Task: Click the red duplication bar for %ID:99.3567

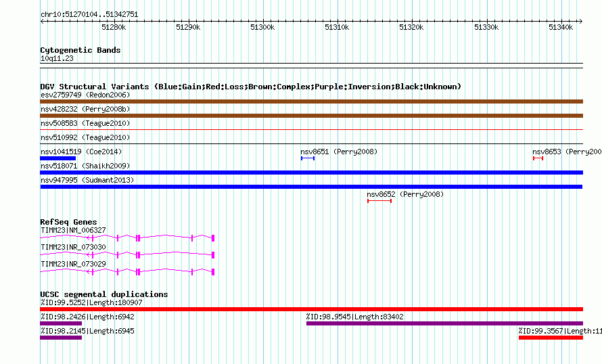Action: click(x=551, y=338)
